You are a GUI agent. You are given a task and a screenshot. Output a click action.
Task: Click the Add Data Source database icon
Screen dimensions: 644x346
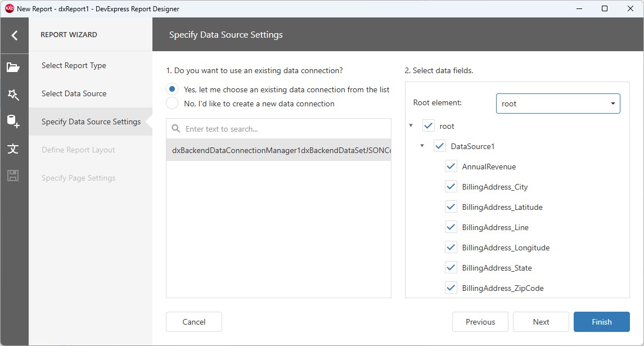[14, 122]
